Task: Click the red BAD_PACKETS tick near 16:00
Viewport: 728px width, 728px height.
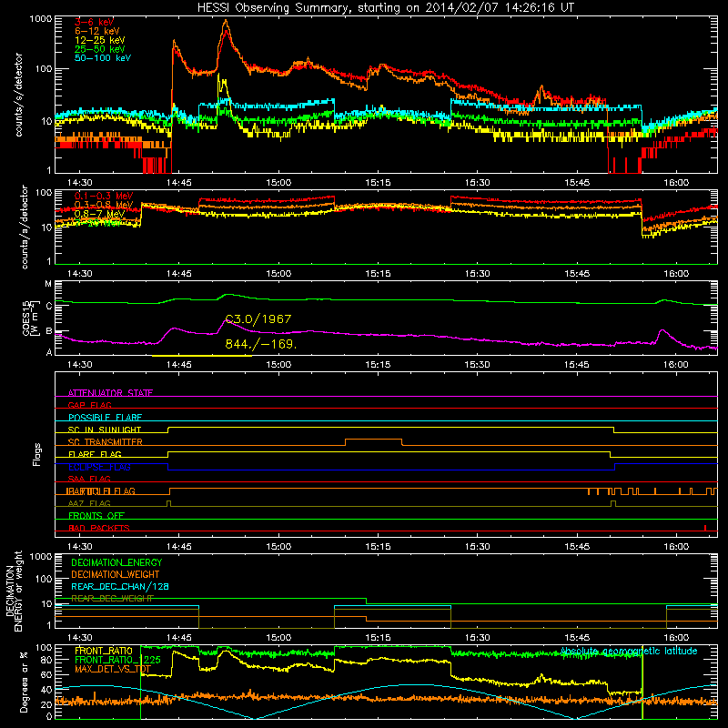Action: (705, 528)
